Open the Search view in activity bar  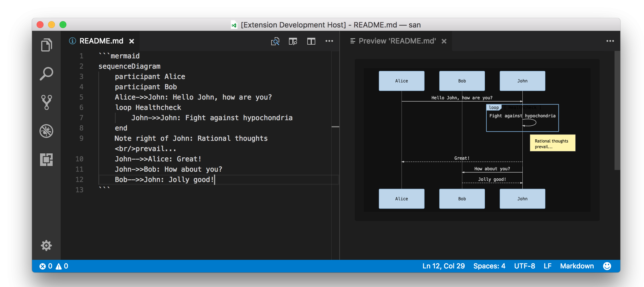pos(46,74)
